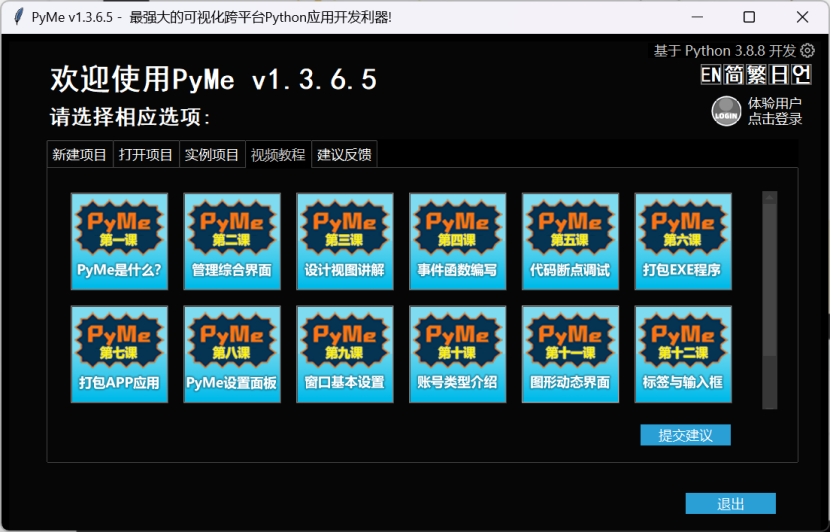Open lesson 2 tile 管理综合界面
Viewport: 831px width, 532px height.
click(x=232, y=242)
